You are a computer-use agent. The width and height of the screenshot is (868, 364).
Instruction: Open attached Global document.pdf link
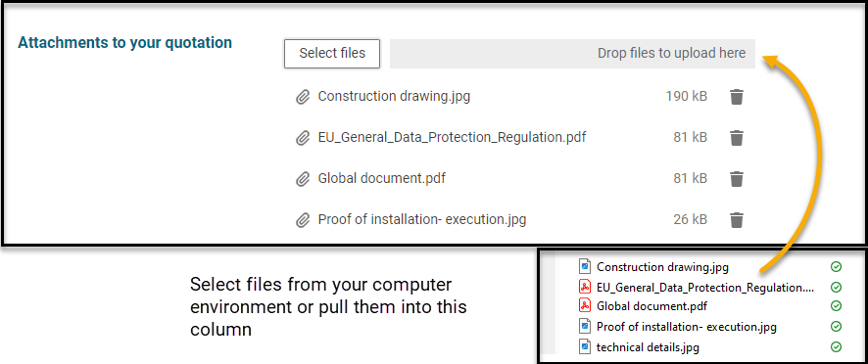(x=381, y=178)
